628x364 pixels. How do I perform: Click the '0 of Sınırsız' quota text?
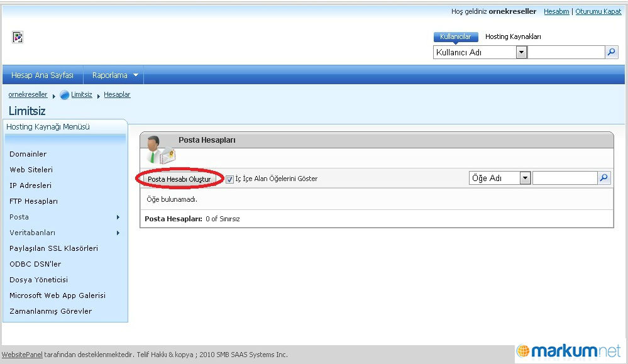coord(223,219)
